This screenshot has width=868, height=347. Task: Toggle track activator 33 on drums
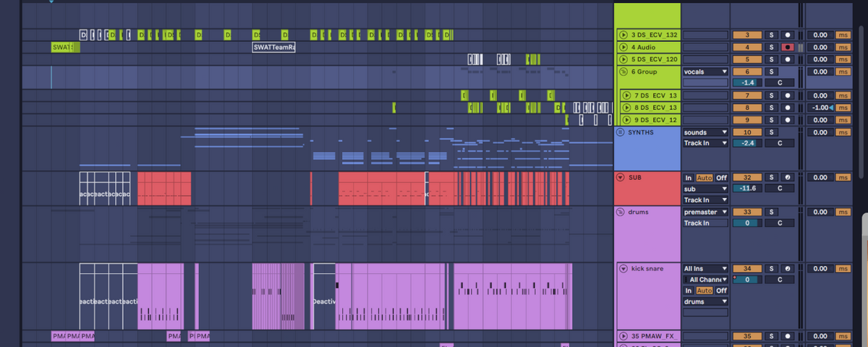(747, 212)
